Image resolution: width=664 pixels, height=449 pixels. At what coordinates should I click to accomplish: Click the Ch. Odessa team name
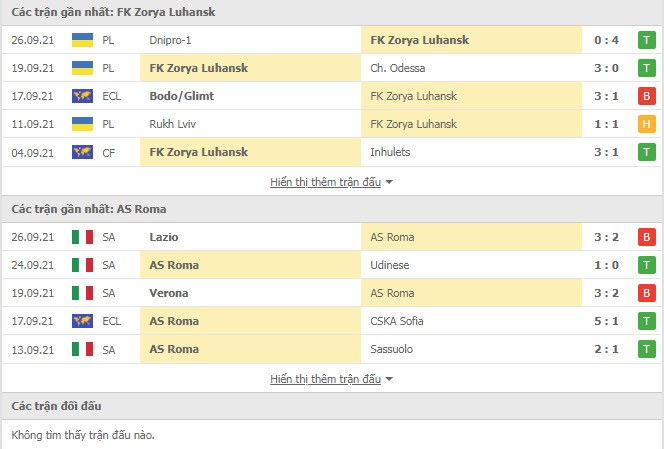click(397, 68)
